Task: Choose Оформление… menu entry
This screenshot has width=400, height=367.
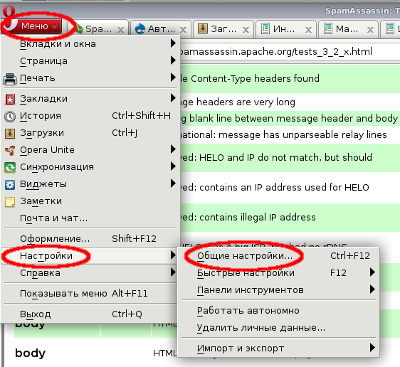Action: [x=91, y=239]
